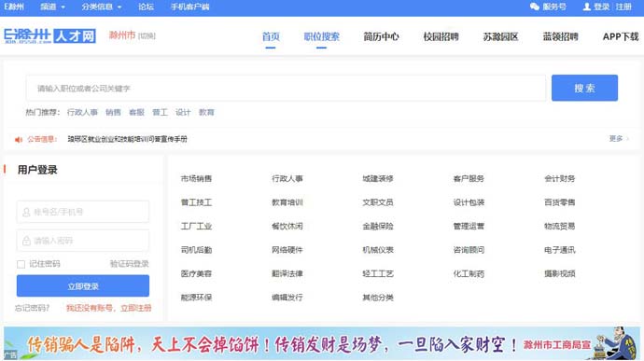Viewport: 644px width, 361px height.
Task: Open the 医疗美容 category
Action: (x=196, y=274)
